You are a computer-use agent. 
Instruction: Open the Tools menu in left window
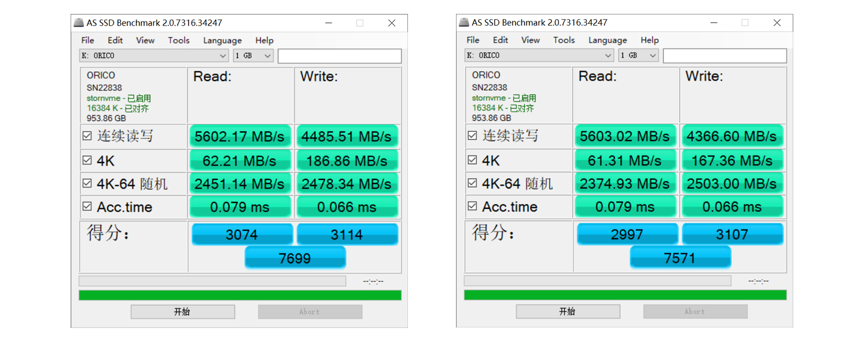tap(178, 40)
